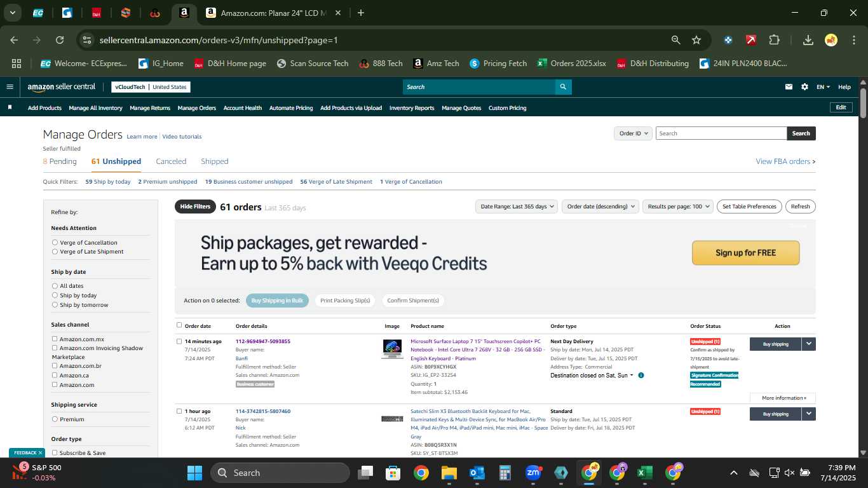This screenshot has width=868, height=488.
Task: Open the EN language dropdown
Action: click(823, 87)
